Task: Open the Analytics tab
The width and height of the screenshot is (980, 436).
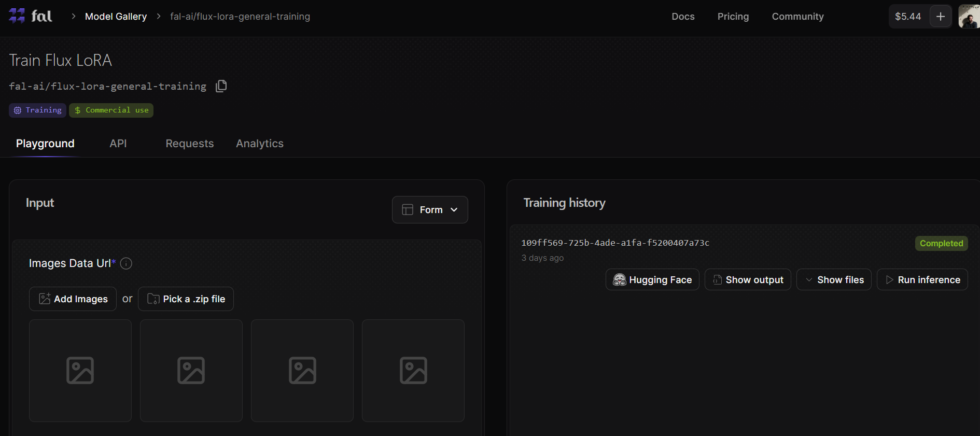Action: 260,144
